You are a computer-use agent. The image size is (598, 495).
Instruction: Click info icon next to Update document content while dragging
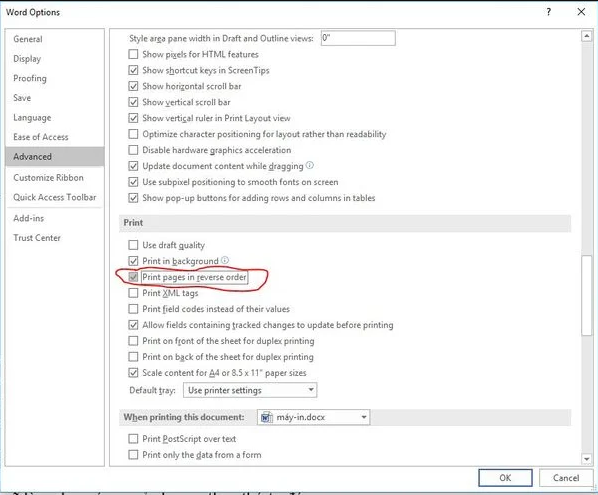[310, 166]
